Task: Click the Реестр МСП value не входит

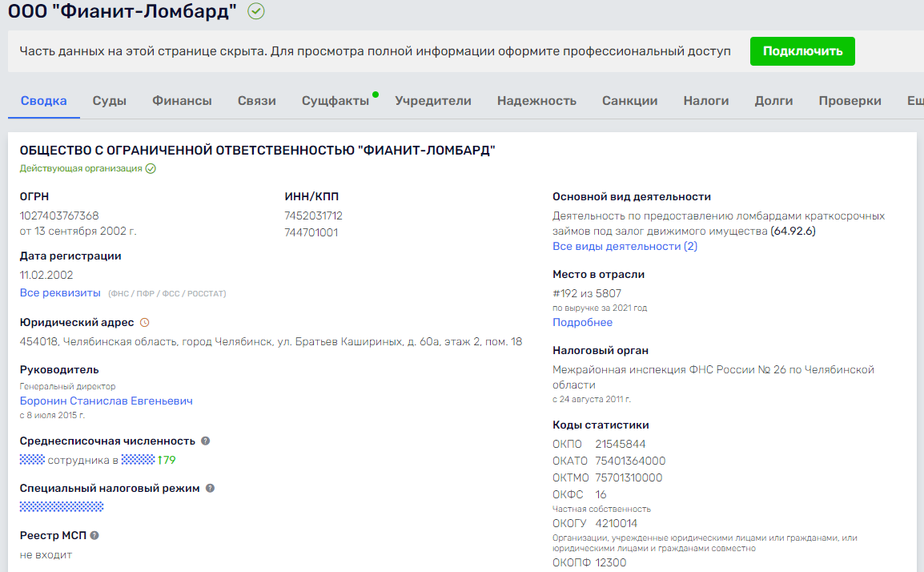Action: pyautogui.click(x=46, y=555)
